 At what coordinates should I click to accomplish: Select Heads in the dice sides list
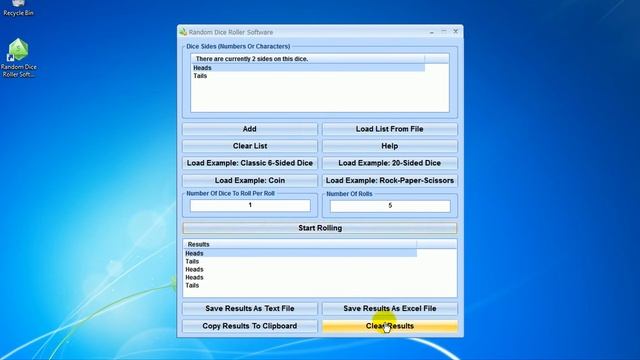[x=308, y=68]
